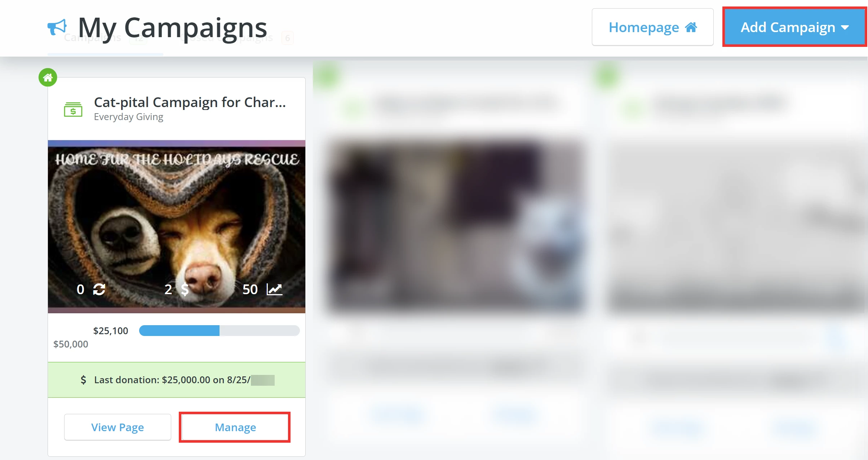Click the trend chart icon next to 50
This screenshot has width=868, height=460.
pyautogui.click(x=274, y=289)
